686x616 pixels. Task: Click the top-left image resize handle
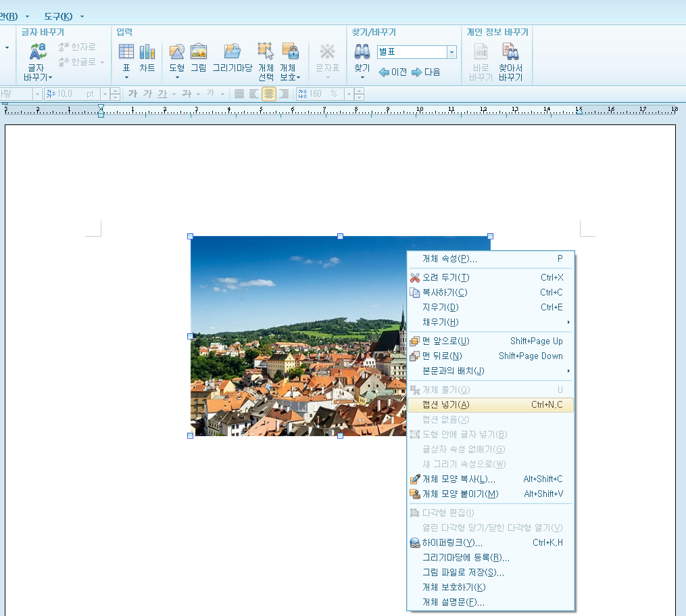click(190, 236)
